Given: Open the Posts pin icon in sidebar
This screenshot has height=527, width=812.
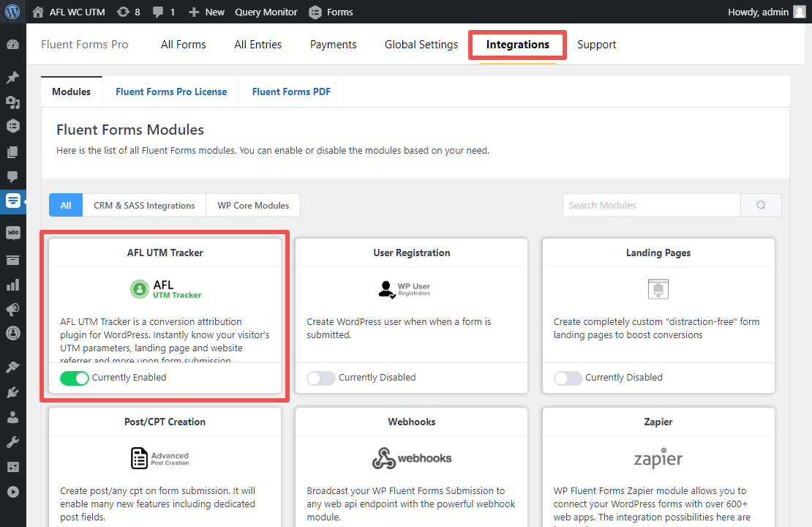Looking at the screenshot, I should (x=13, y=77).
